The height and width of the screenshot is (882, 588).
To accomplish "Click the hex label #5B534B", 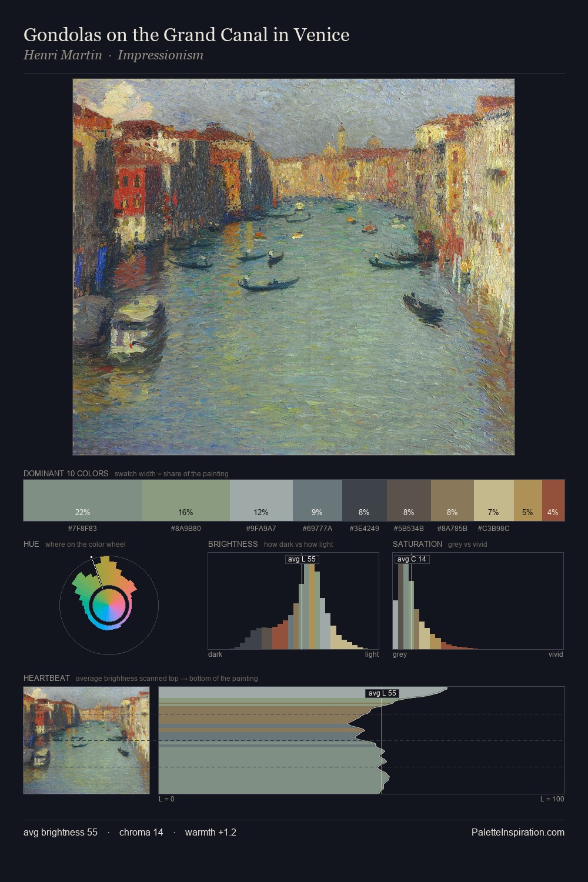I will 409,529.
